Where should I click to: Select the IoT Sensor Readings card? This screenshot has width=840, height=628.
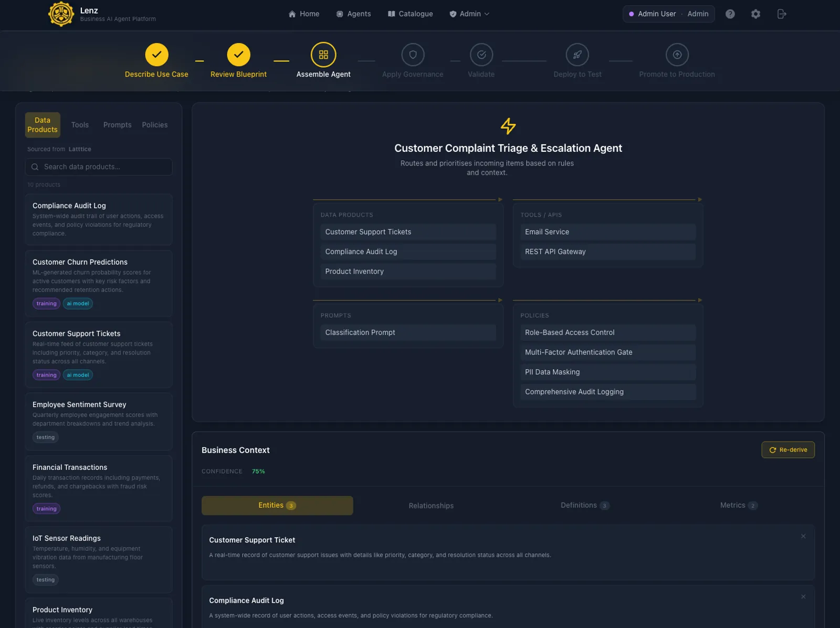click(99, 560)
